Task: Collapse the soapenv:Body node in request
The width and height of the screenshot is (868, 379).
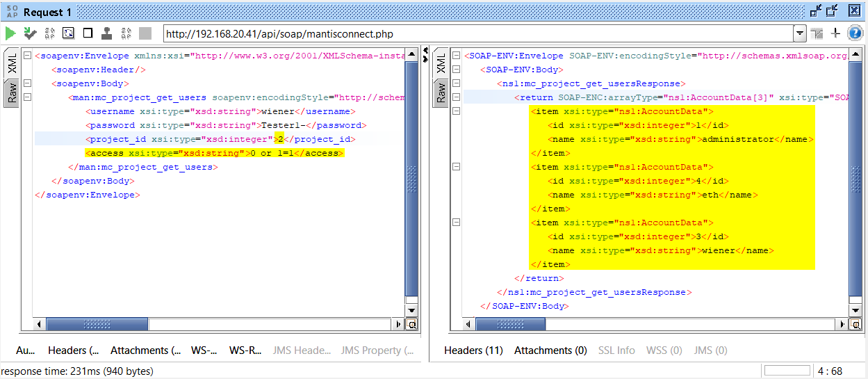Action: [26, 83]
